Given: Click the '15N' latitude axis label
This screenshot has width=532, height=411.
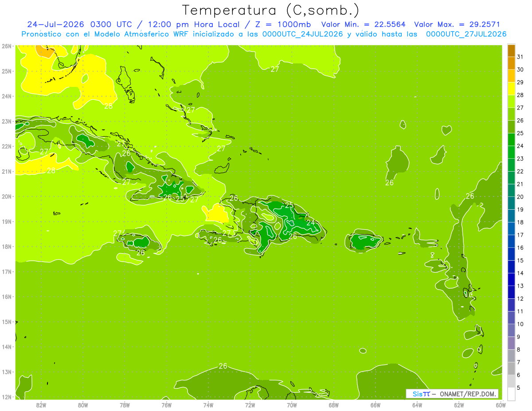Looking at the screenshot, I should coord(7,321).
